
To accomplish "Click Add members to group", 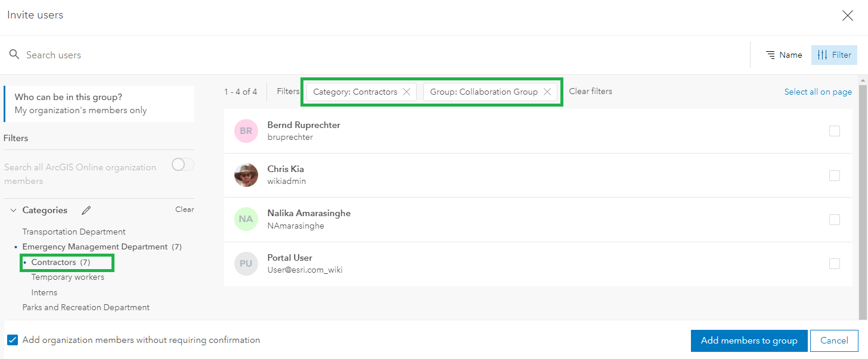I will click(x=749, y=341).
